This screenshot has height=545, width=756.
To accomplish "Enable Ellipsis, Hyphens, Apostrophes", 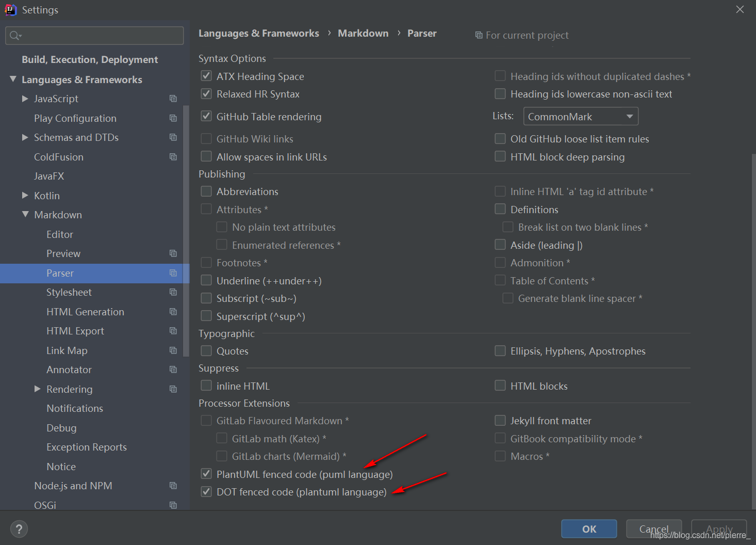I will 500,351.
